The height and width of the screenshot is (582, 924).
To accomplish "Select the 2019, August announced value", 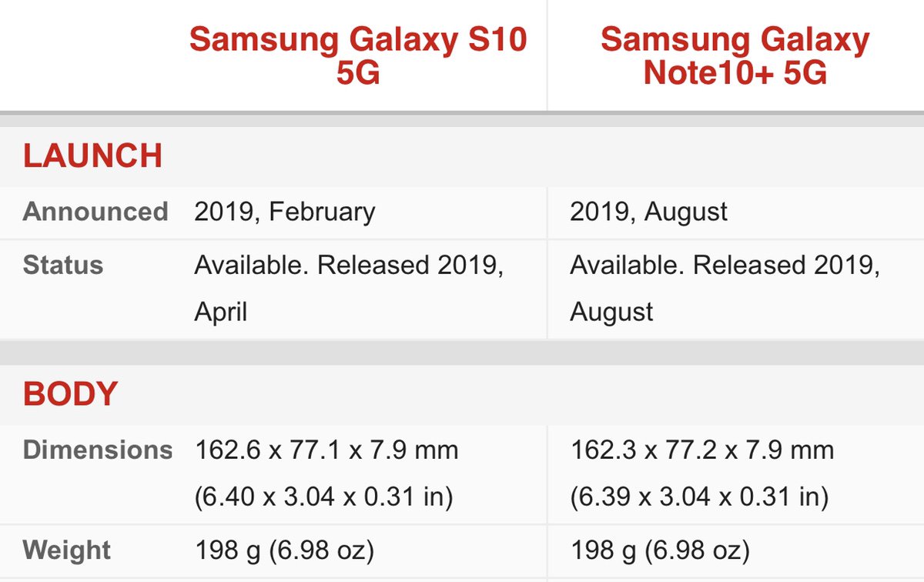I will [x=649, y=212].
